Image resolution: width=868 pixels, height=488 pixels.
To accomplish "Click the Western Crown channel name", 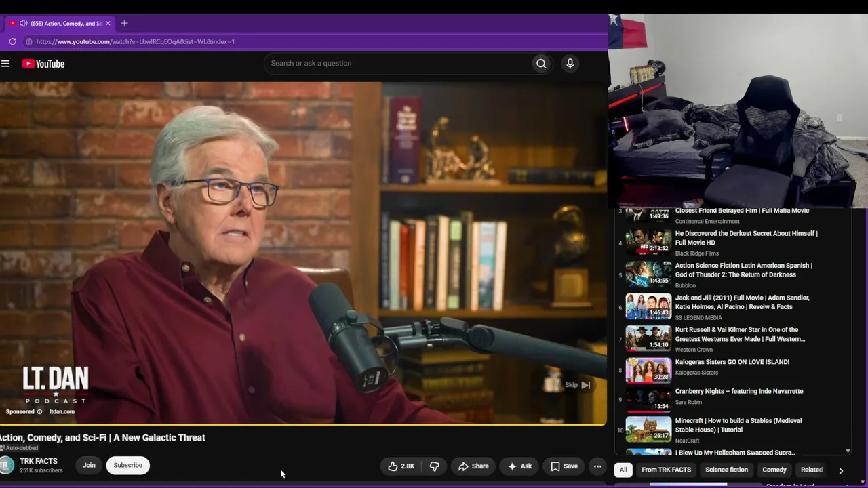I will (694, 350).
